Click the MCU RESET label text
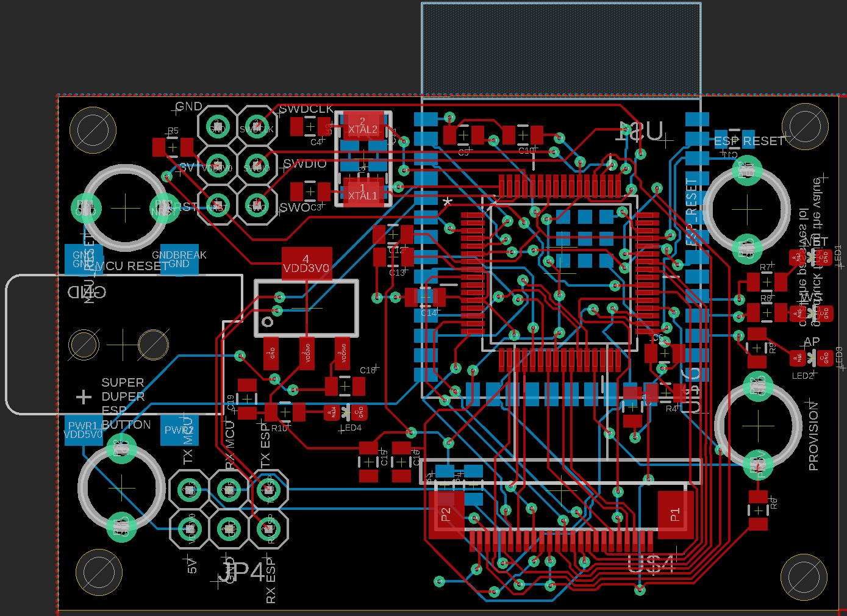The image size is (847, 616). [132, 266]
